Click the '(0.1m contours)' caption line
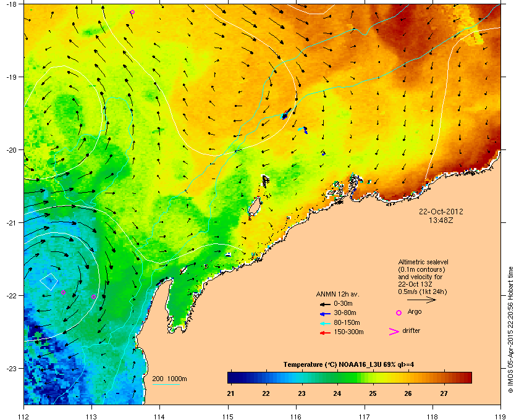 (x=421, y=269)
